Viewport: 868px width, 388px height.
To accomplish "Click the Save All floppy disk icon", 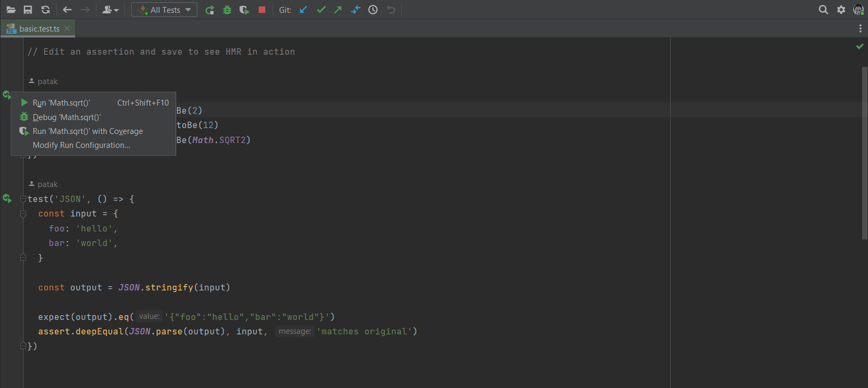I will click(28, 10).
